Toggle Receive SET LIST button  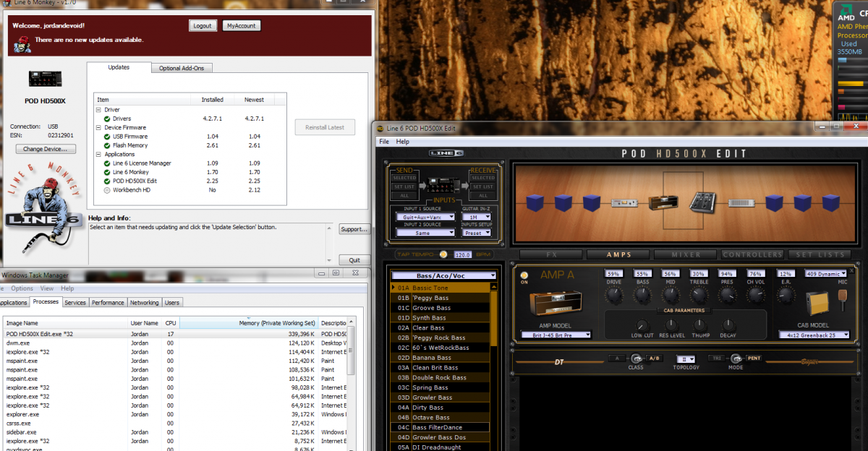point(482,186)
